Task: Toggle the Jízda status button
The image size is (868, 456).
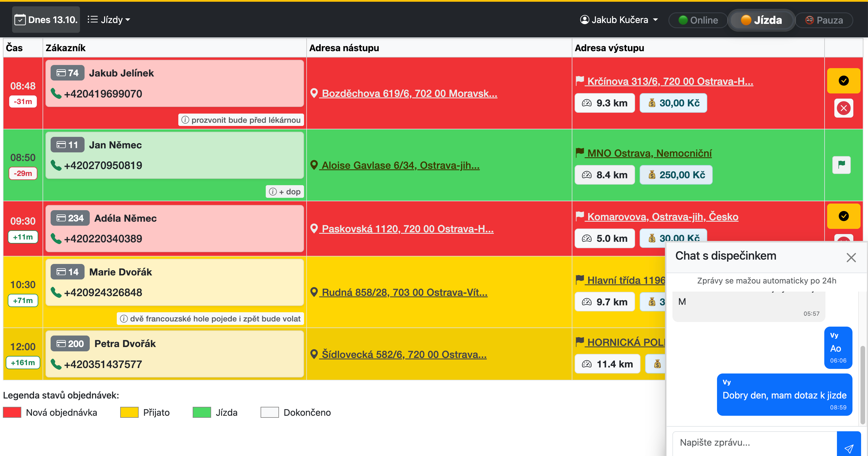Action: point(761,20)
